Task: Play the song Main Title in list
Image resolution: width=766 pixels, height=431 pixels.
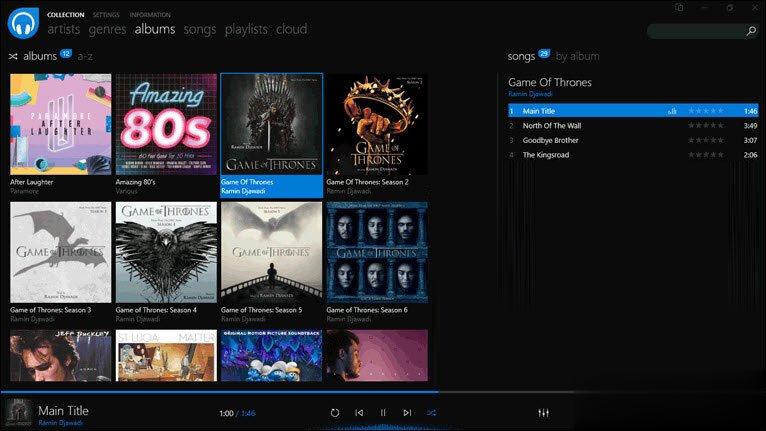Action: click(x=633, y=111)
